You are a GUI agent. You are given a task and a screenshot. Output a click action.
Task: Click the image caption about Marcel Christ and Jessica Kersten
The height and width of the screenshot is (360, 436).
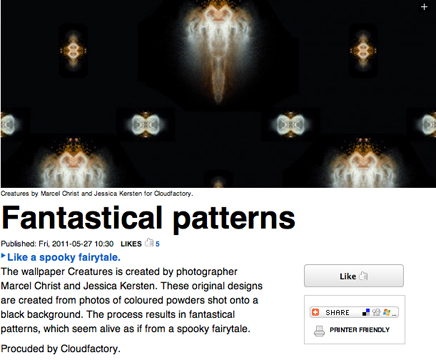97,193
